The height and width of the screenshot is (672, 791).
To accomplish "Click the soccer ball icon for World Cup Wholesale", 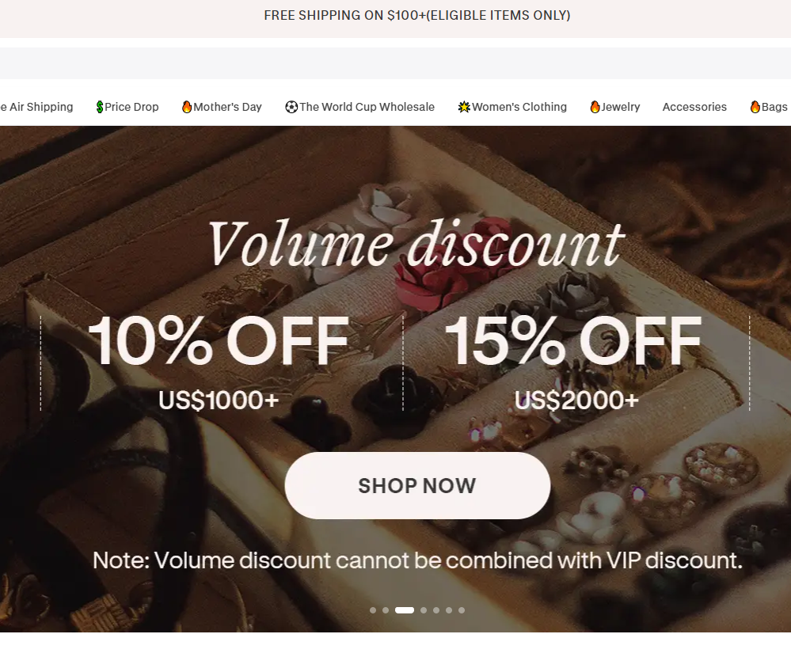I will pyautogui.click(x=291, y=107).
